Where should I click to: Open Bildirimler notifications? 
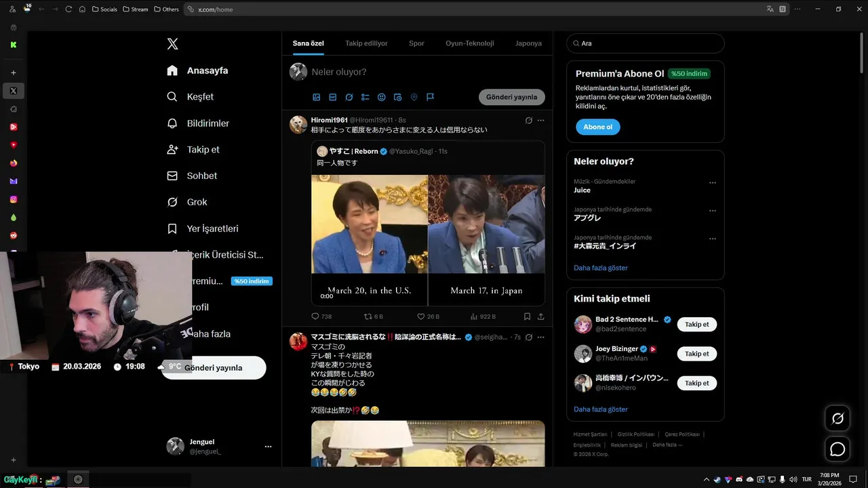[x=198, y=123]
